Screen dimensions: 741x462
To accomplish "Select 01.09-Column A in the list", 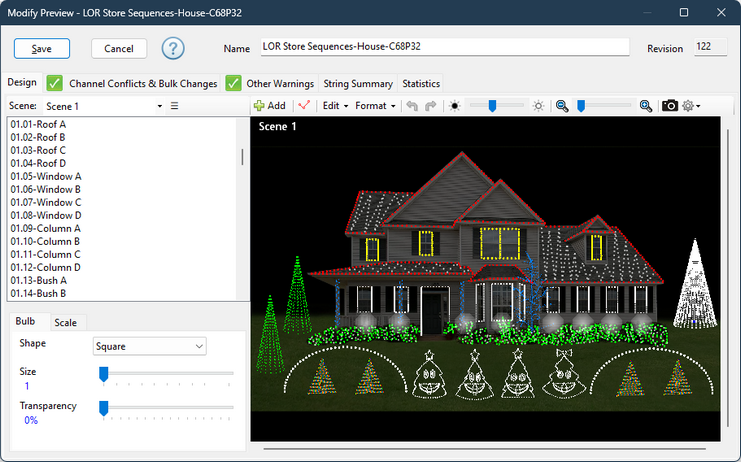I will (x=45, y=228).
